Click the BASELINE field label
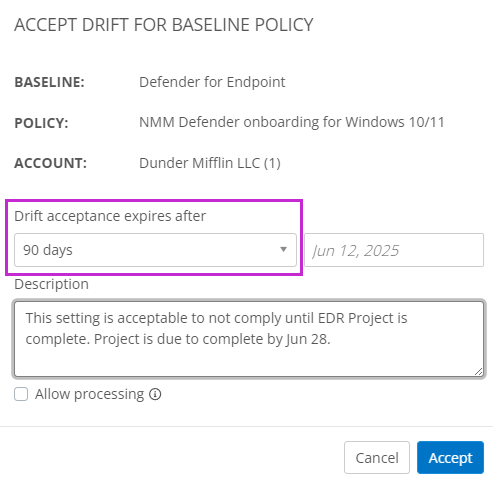 (49, 82)
